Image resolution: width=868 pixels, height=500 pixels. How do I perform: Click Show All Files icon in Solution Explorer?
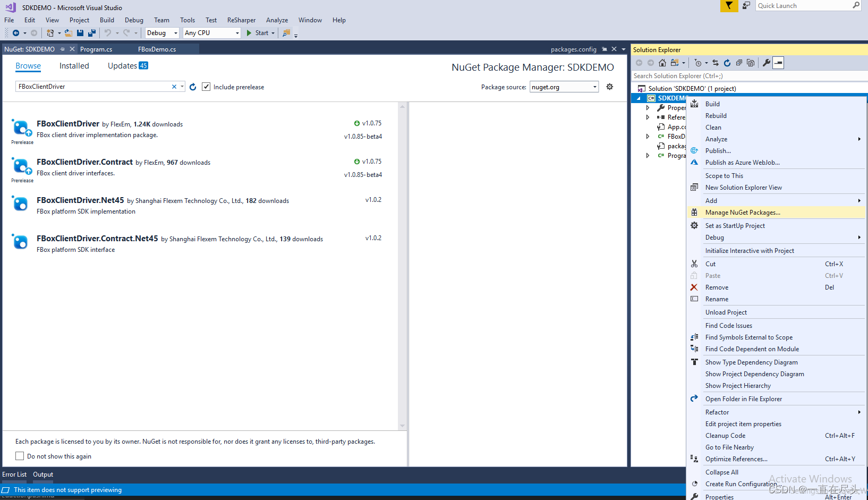[751, 63]
